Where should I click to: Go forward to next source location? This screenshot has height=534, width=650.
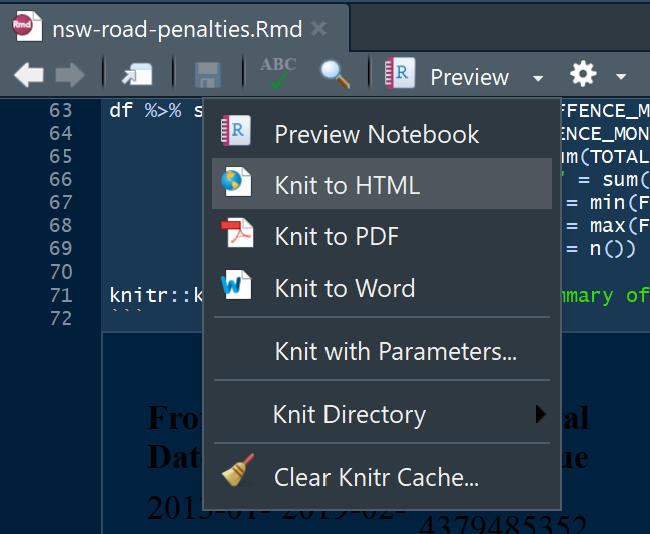point(70,75)
